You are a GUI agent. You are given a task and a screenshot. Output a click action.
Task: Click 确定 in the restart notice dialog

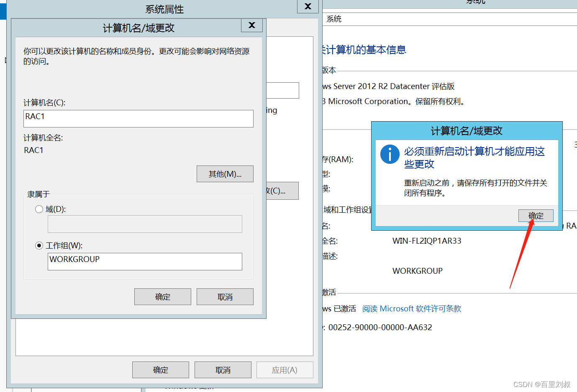pos(536,216)
